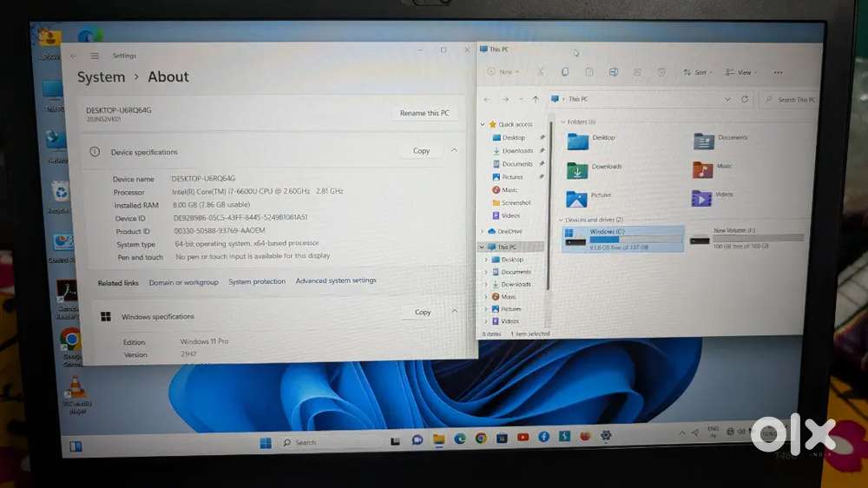Click the Windows Start button
This screenshot has width=868, height=488.
[266, 443]
